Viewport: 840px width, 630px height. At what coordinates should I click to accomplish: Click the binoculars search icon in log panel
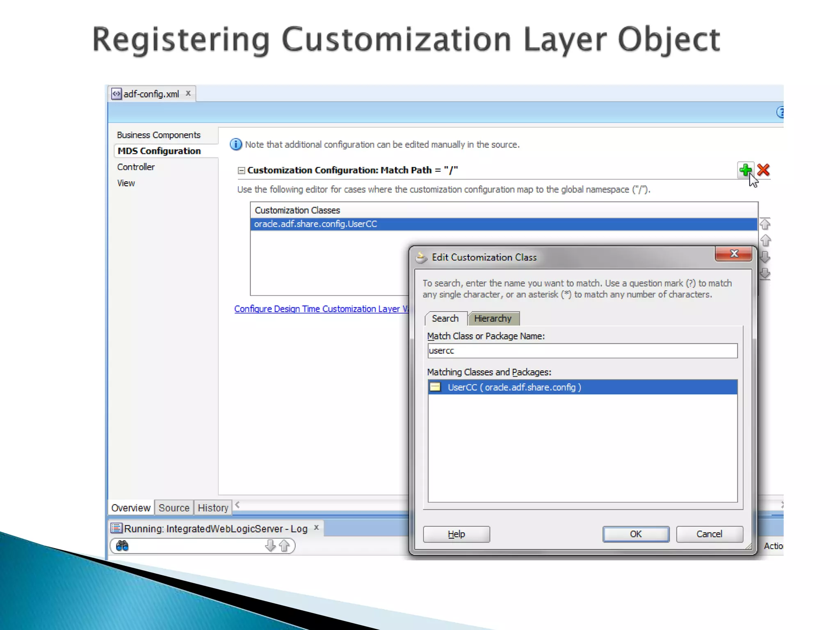122,546
